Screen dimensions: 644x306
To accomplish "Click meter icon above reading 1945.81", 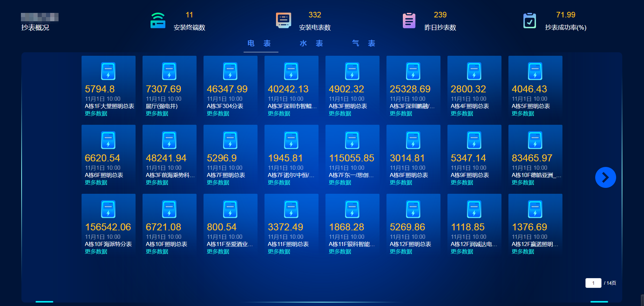I will [x=291, y=140].
